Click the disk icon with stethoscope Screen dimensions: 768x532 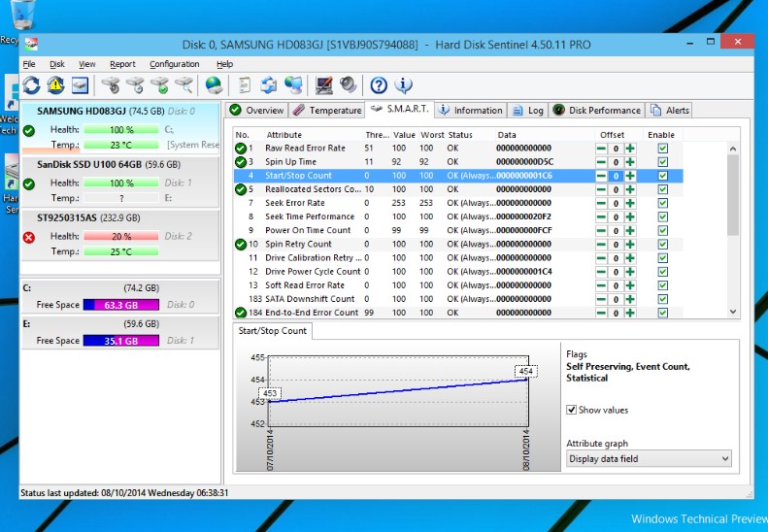click(112, 85)
